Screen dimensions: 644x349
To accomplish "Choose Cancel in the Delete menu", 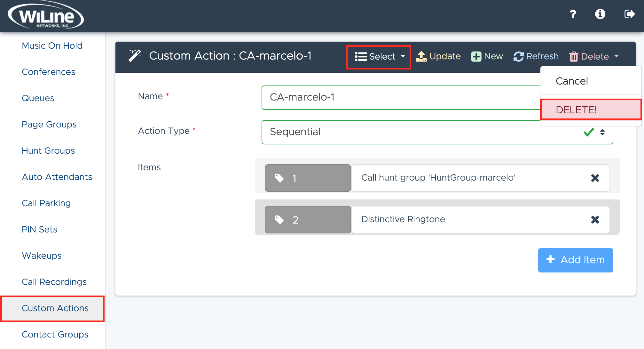I will (591, 81).
